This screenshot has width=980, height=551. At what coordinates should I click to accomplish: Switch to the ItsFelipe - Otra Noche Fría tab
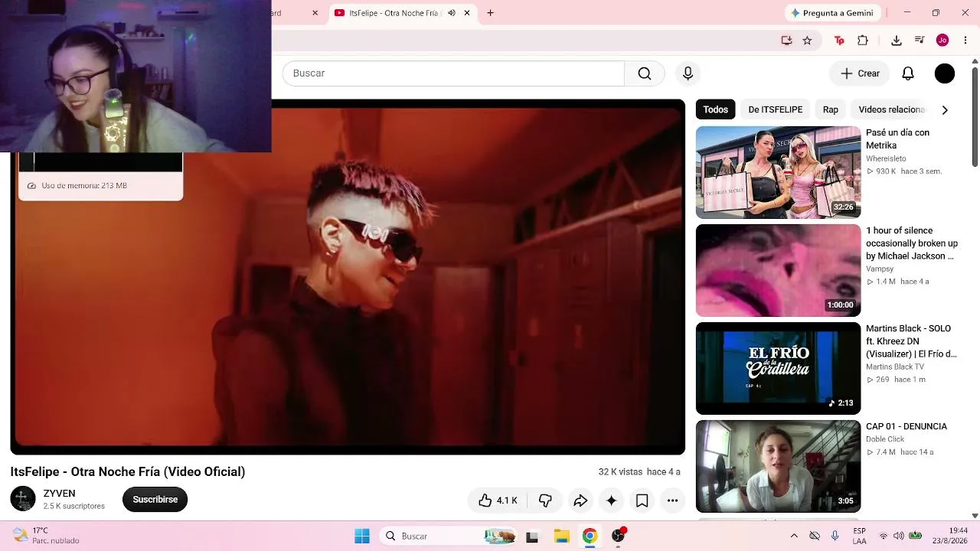point(394,13)
